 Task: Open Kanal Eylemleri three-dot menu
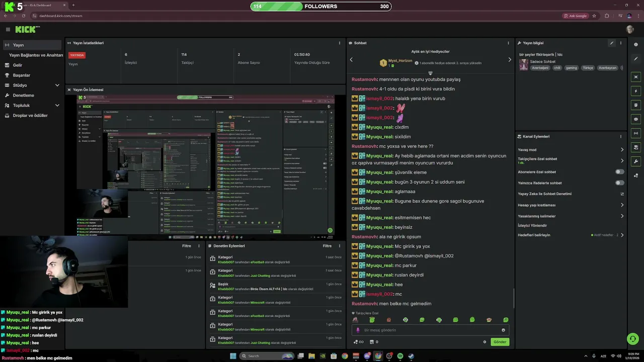tap(620, 137)
